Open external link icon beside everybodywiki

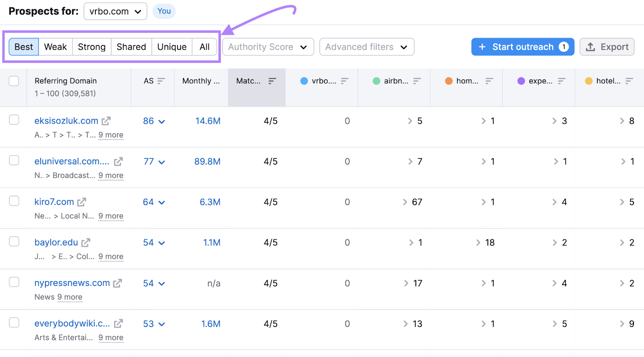click(118, 324)
